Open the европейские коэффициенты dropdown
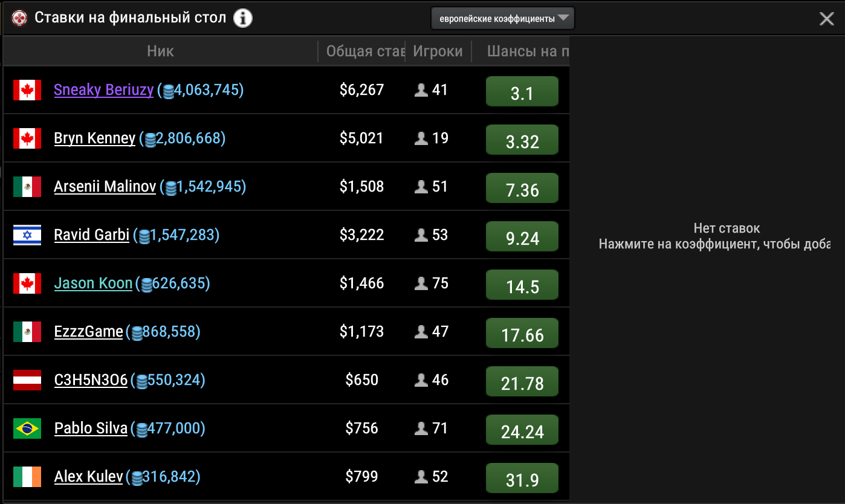845x504 pixels. coord(502,18)
